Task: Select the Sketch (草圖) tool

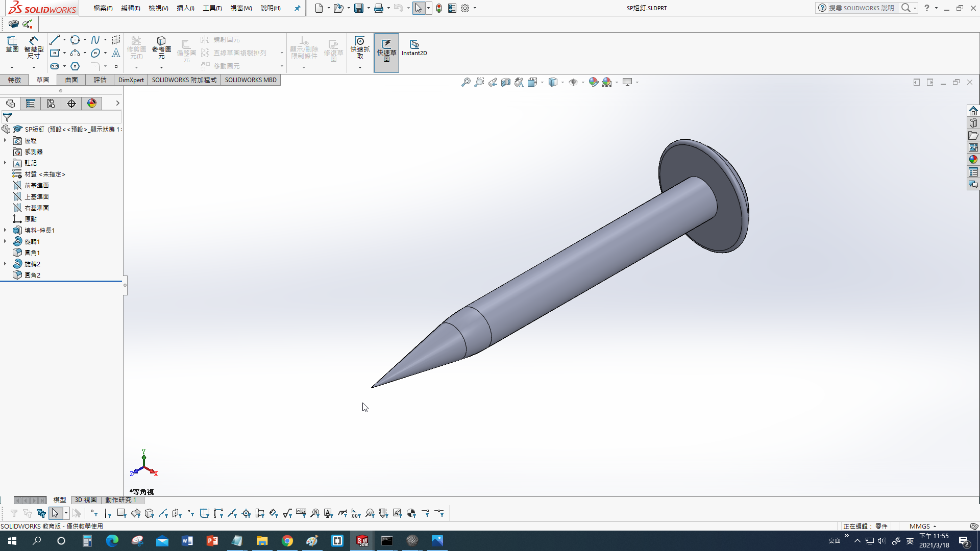Action: [12, 45]
